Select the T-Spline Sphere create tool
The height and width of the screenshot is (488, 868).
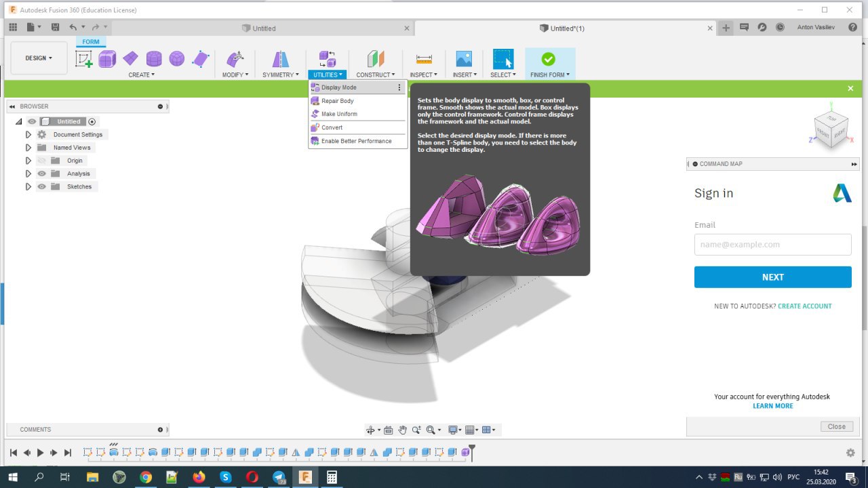[x=177, y=59]
